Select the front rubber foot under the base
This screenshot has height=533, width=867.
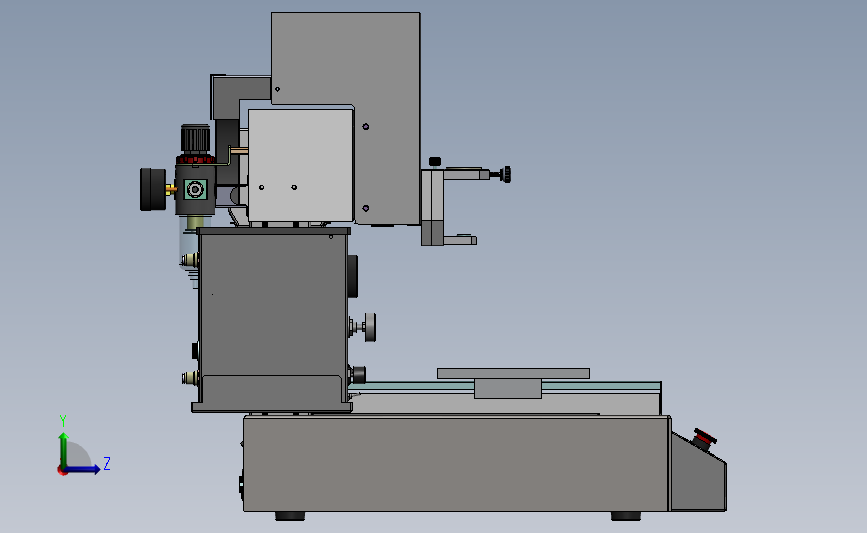(x=625, y=516)
